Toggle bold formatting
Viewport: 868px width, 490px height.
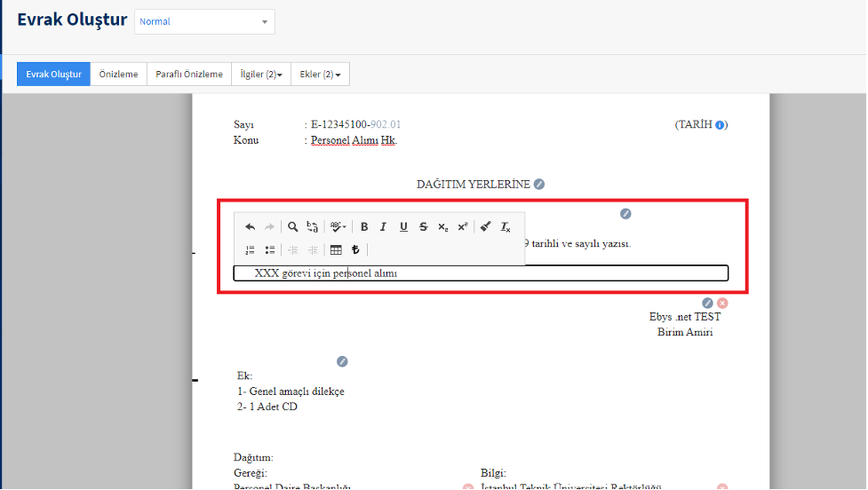click(x=364, y=226)
